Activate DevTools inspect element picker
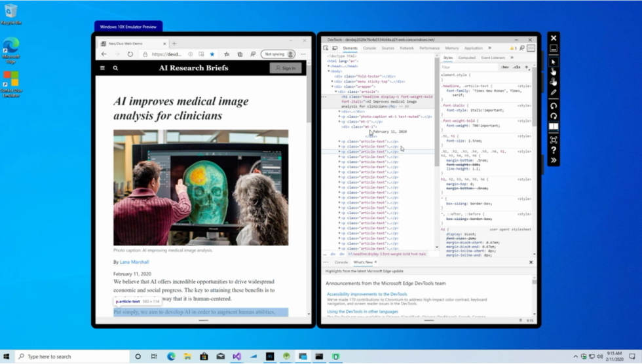Image resolution: width=642 pixels, height=364 pixels. point(326,48)
